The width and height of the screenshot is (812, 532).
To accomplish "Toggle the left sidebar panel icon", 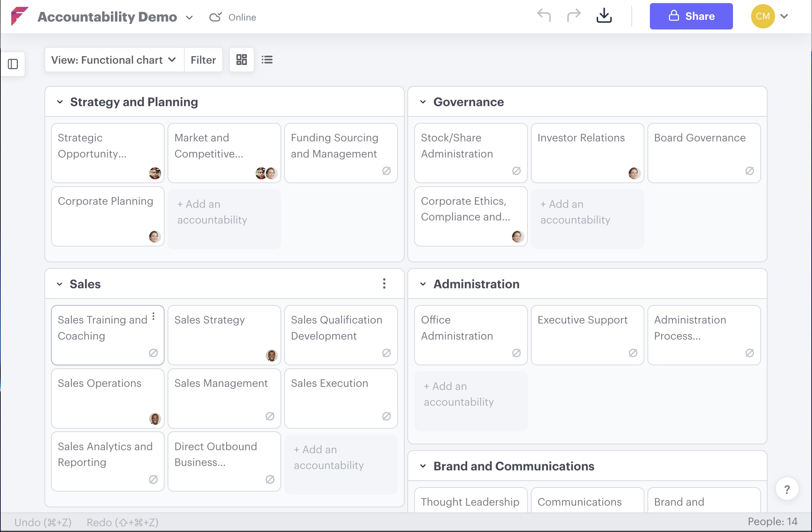I will [x=13, y=64].
